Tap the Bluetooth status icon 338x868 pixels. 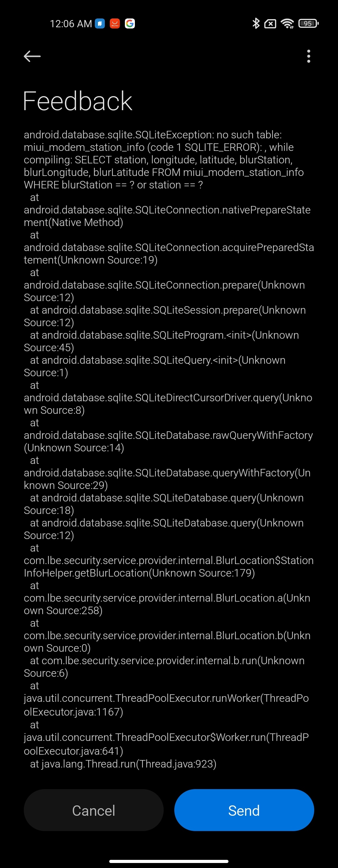tap(256, 23)
